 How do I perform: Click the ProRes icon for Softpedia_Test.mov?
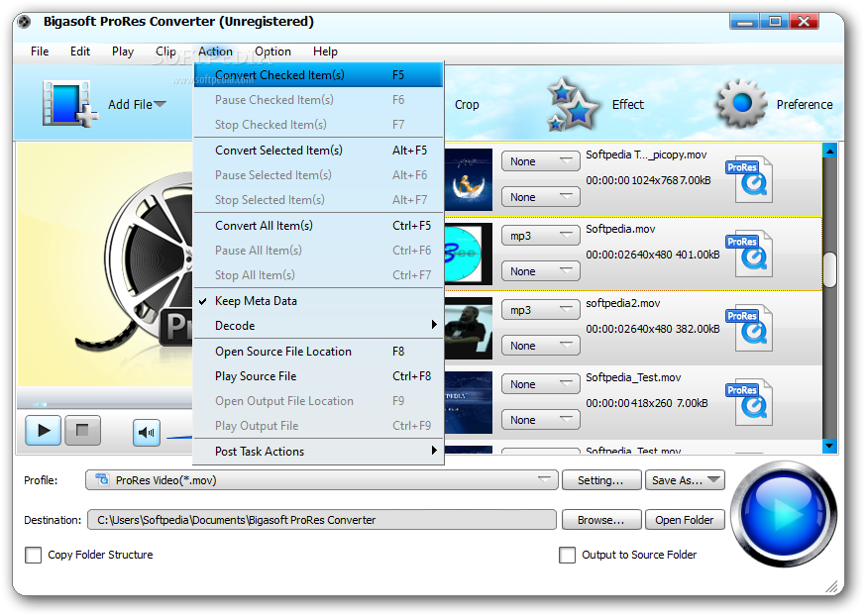point(749,402)
